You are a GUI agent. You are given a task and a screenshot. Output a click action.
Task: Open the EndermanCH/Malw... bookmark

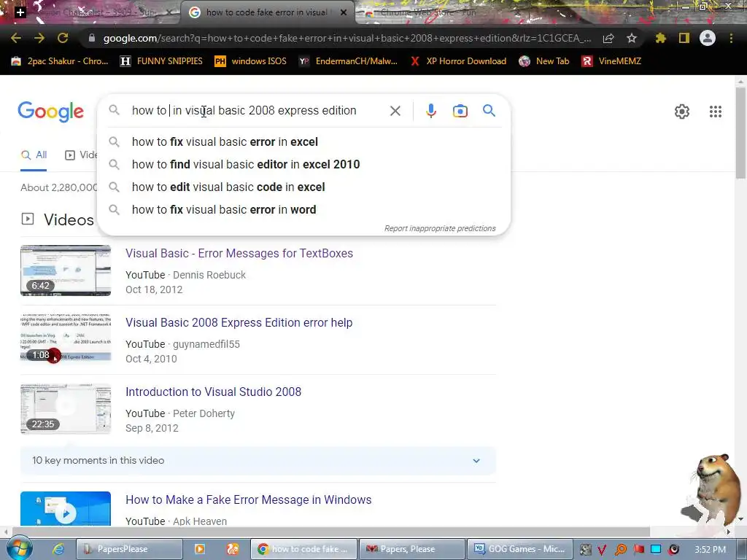tap(348, 61)
